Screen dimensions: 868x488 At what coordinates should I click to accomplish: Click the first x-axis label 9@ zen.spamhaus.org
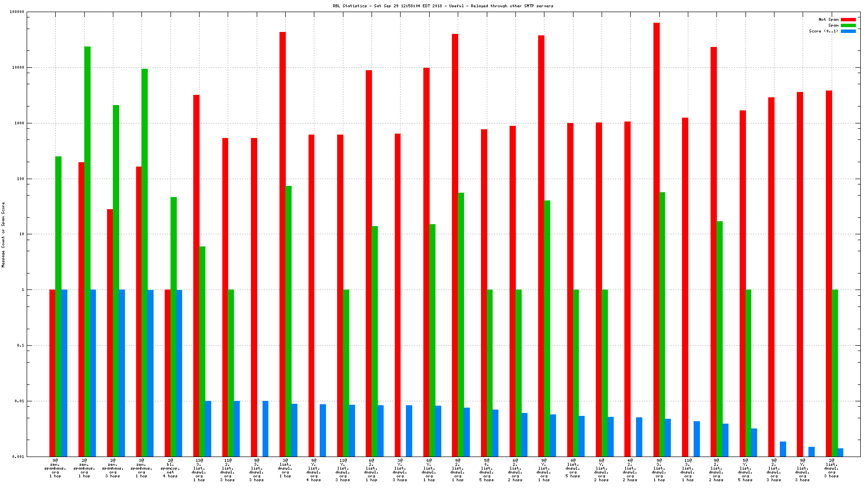pos(55,468)
